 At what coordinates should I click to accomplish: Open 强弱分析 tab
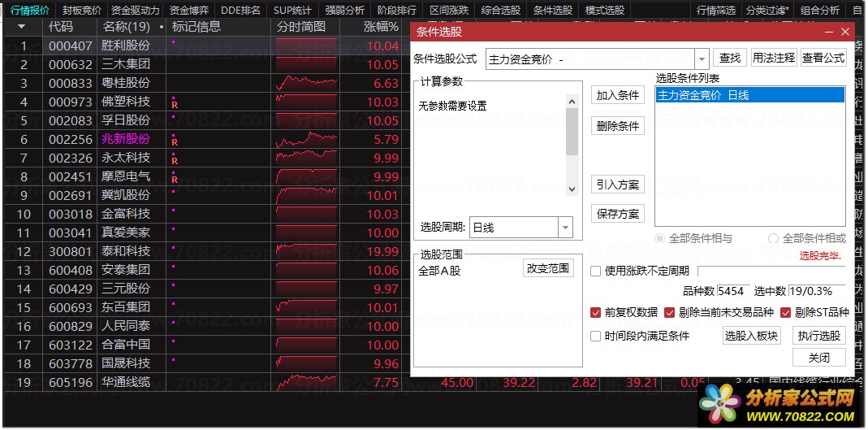345,10
